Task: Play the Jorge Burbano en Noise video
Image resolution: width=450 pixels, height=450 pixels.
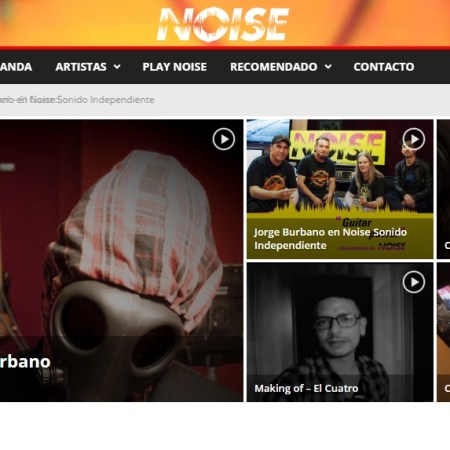Action: [x=414, y=139]
